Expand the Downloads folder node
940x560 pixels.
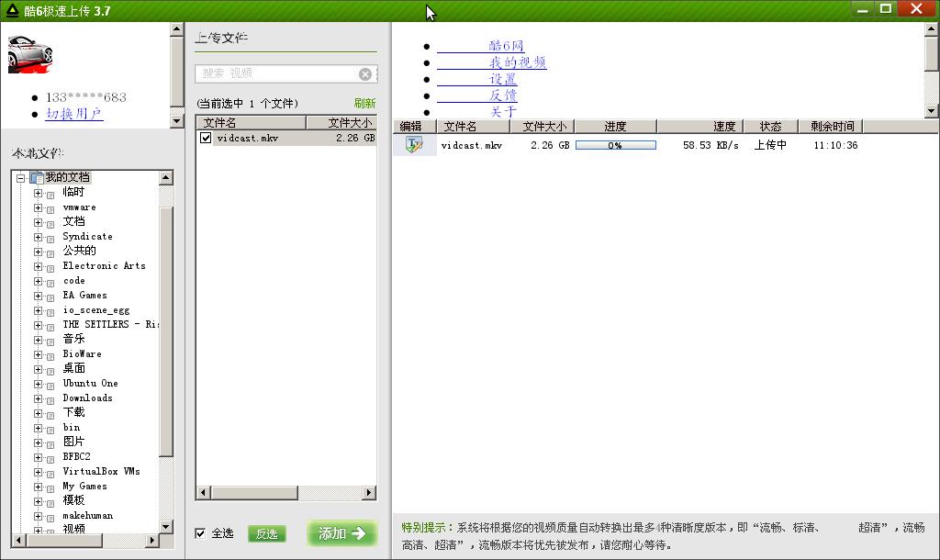(x=38, y=398)
